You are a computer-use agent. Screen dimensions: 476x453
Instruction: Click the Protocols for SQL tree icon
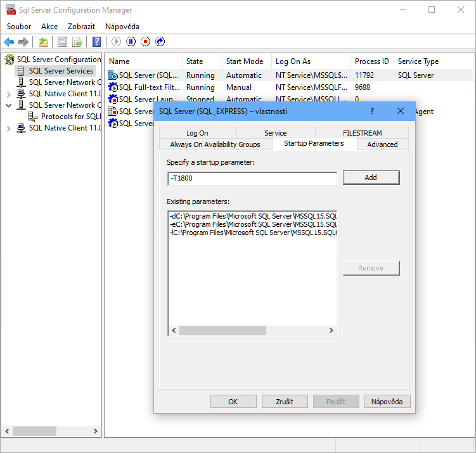33,117
